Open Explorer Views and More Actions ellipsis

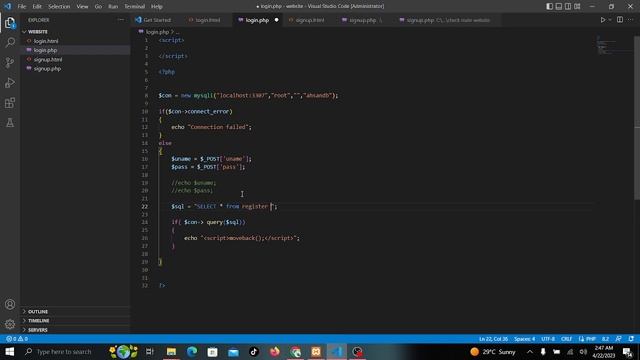pyautogui.click(x=121, y=20)
